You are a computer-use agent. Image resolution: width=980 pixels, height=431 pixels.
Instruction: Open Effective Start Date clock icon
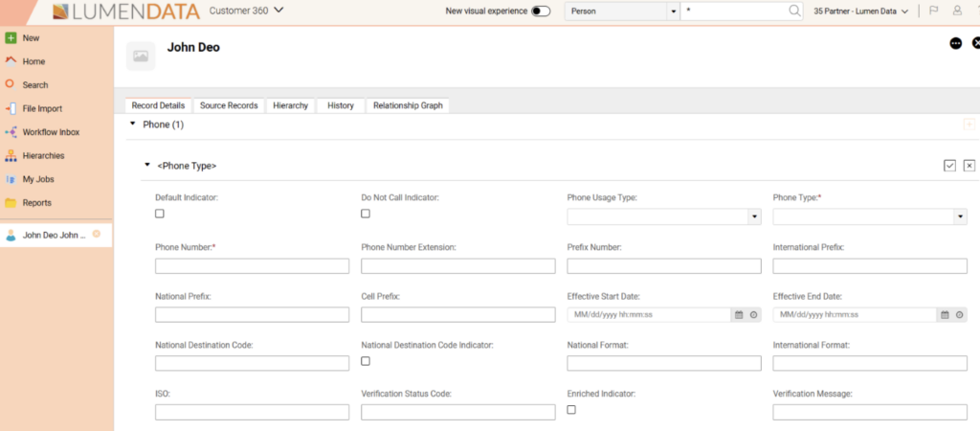pos(753,315)
